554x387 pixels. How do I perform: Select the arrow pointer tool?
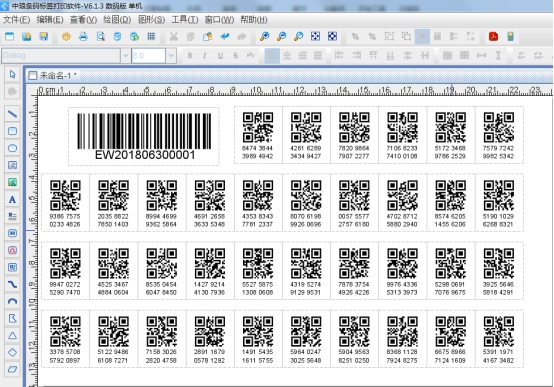click(12, 75)
